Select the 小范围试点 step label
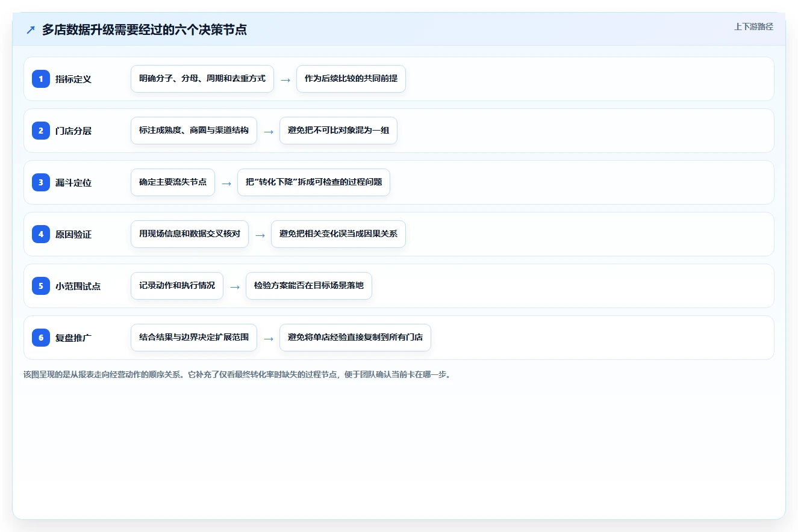 [78, 286]
